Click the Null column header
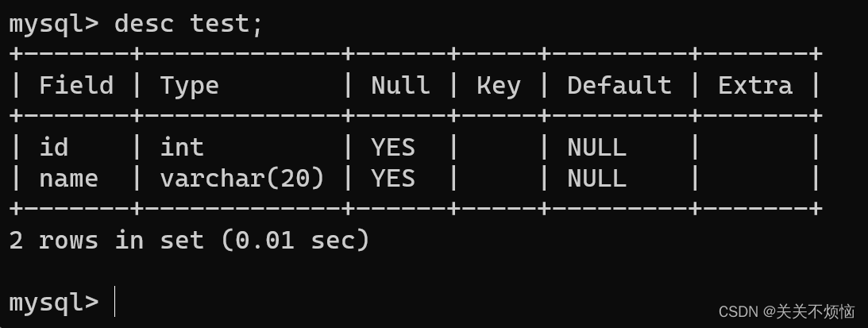This screenshot has width=868, height=328. (400, 85)
